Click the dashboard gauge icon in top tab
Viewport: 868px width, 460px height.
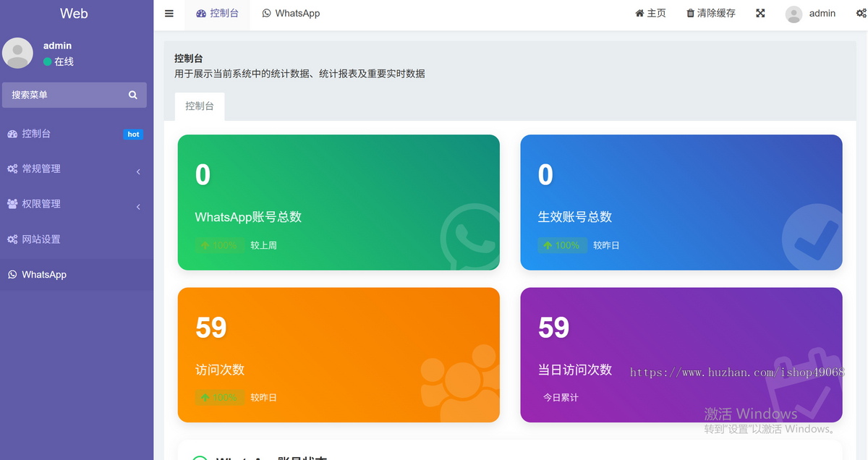201,13
